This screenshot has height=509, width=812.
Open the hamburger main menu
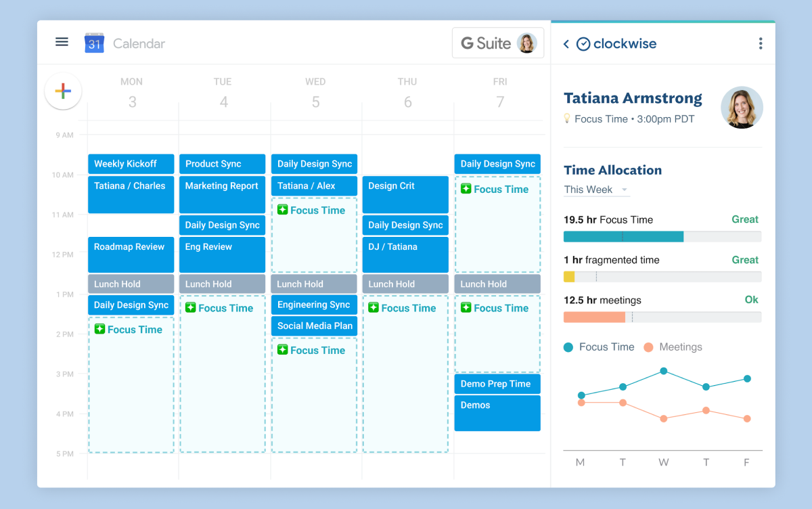pos(62,42)
